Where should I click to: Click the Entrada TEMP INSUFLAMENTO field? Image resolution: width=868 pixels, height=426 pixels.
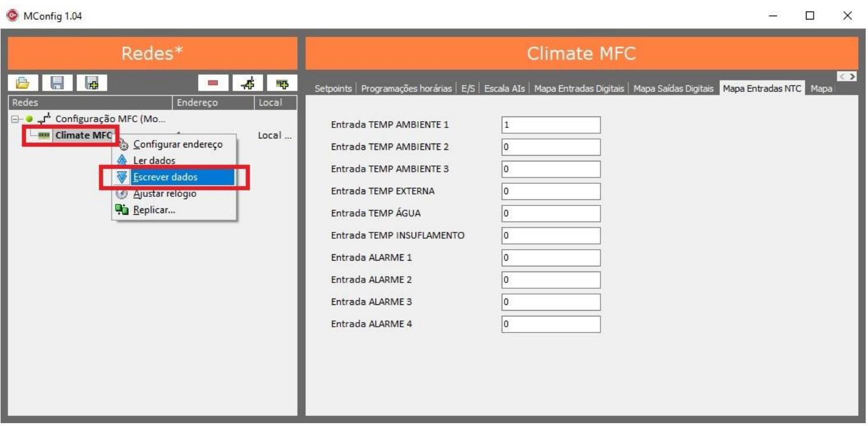tap(551, 235)
